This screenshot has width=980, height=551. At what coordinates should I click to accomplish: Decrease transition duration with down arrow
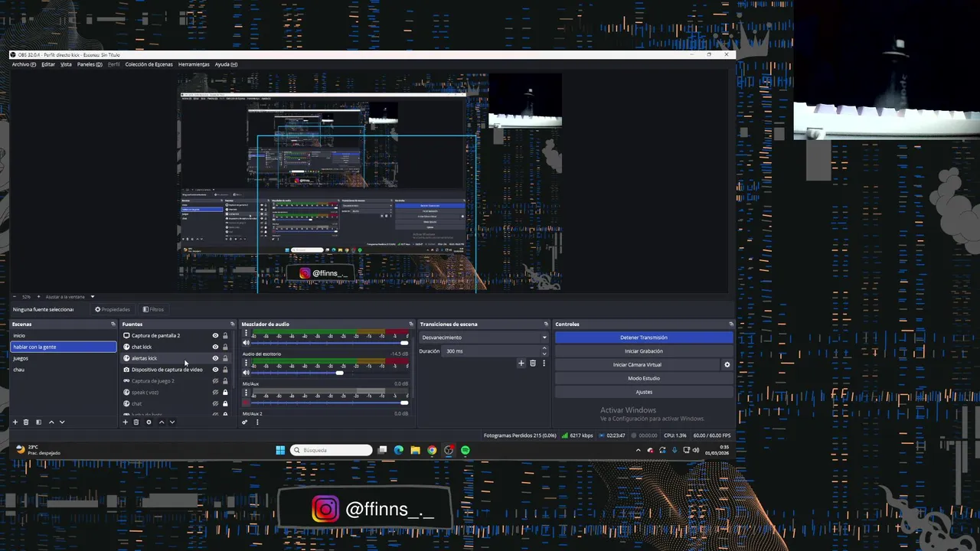(544, 354)
